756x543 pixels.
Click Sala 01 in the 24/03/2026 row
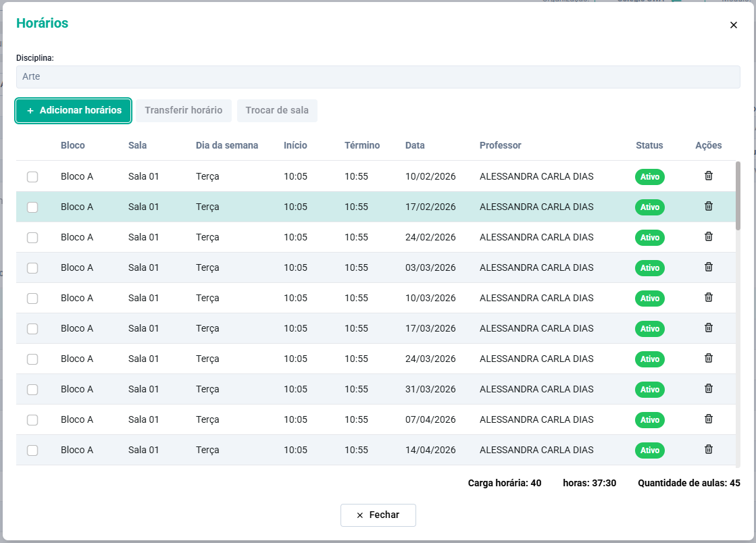pyautogui.click(x=143, y=359)
